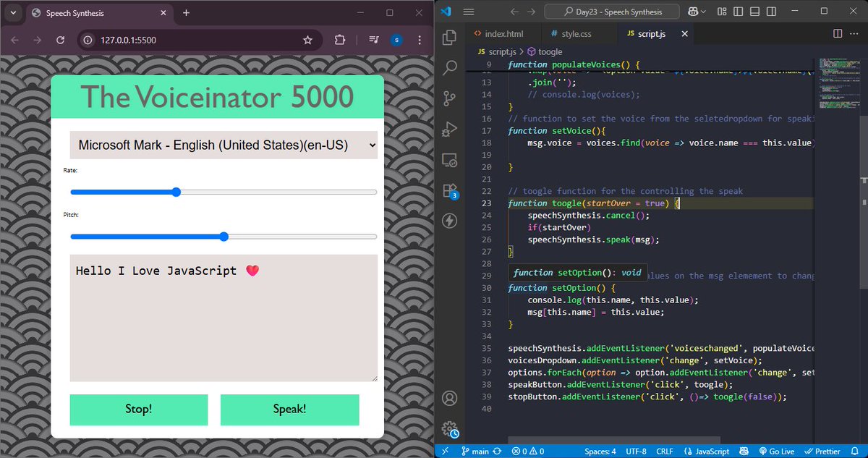Switch to the style.css tab
Image resolution: width=868 pixels, height=458 pixels.
coord(571,33)
